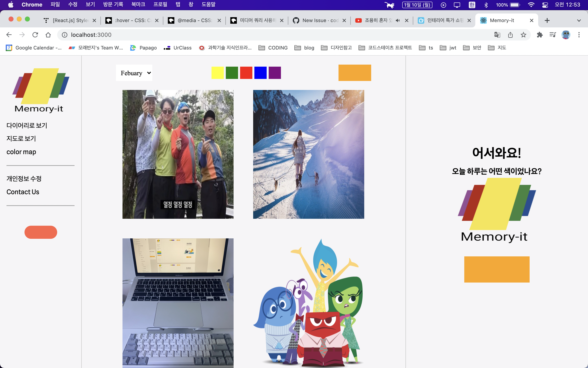Go to the browser home page

[48, 35]
